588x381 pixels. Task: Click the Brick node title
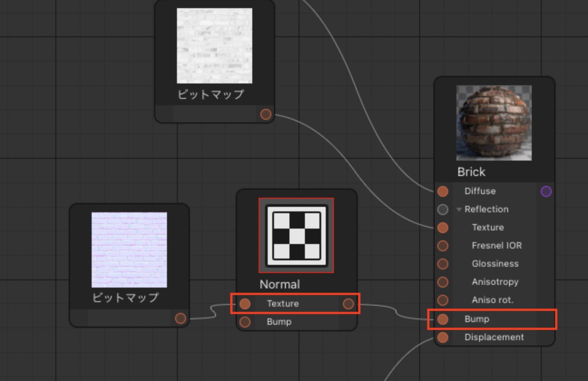[471, 172]
